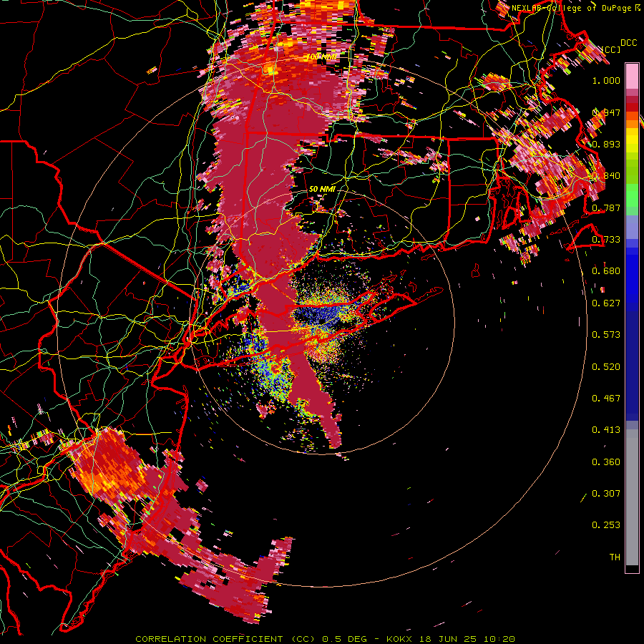This screenshot has height=644, width=644.
Task: Select the 0.573 scale value
Action: [x=606, y=335]
